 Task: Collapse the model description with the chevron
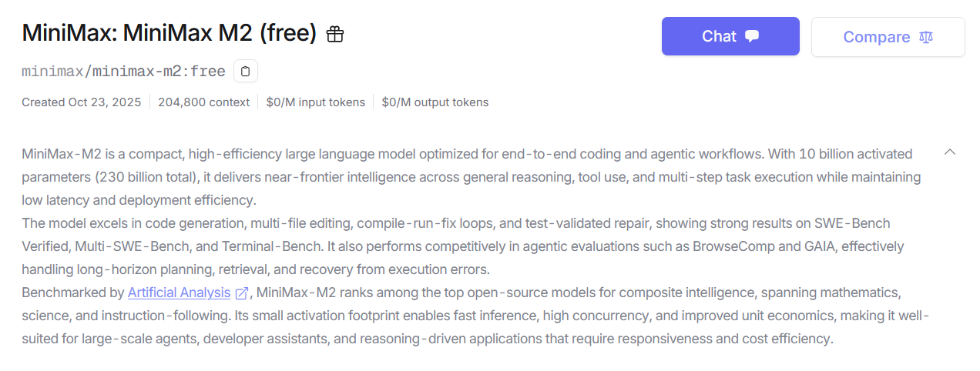(950, 152)
